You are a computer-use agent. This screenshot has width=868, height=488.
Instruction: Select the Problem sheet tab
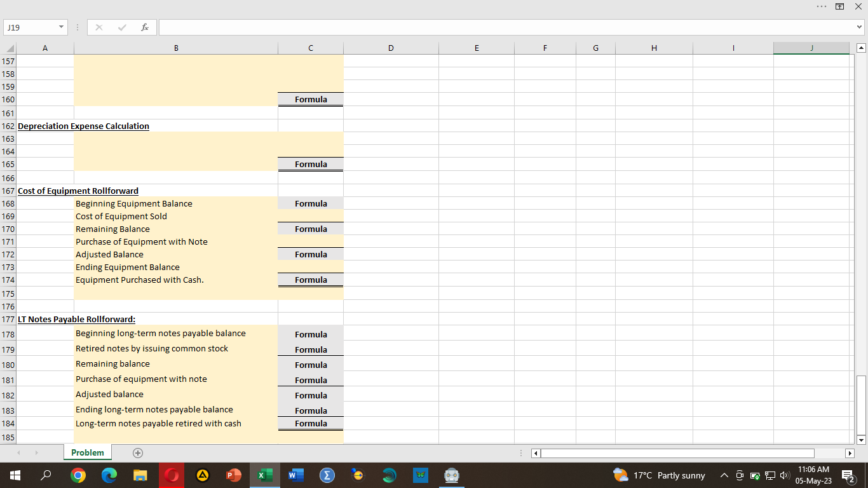(x=88, y=452)
